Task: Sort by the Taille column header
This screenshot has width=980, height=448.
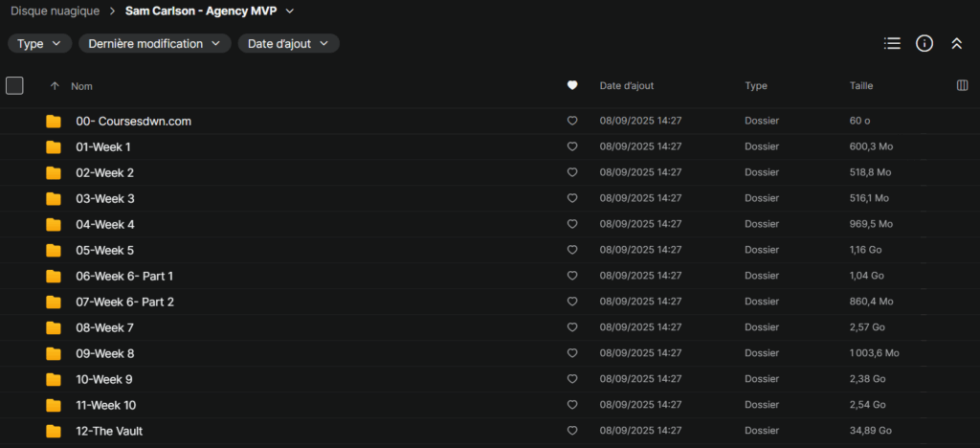Action: tap(860, 86)
